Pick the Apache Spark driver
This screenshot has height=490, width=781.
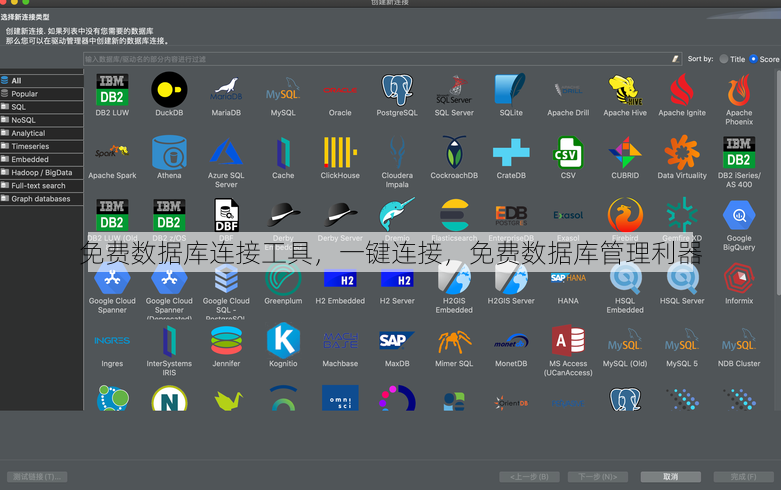coord(112,152)
